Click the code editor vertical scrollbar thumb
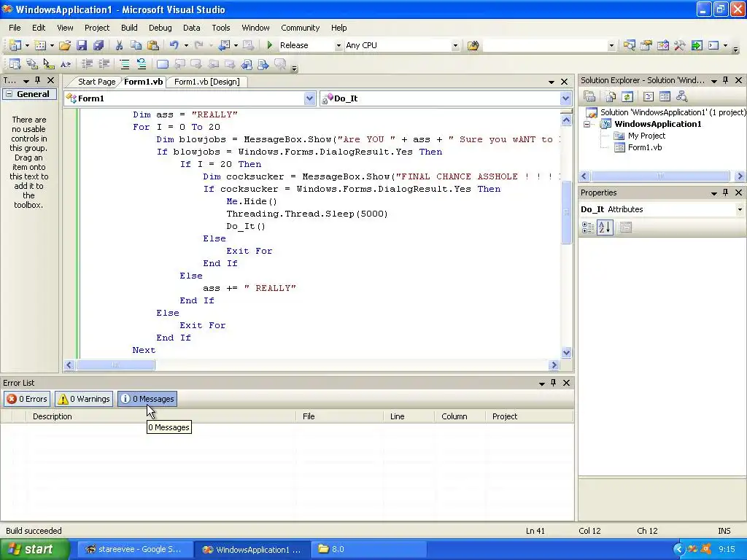This screenshot has width=747, height=560. 566,213
